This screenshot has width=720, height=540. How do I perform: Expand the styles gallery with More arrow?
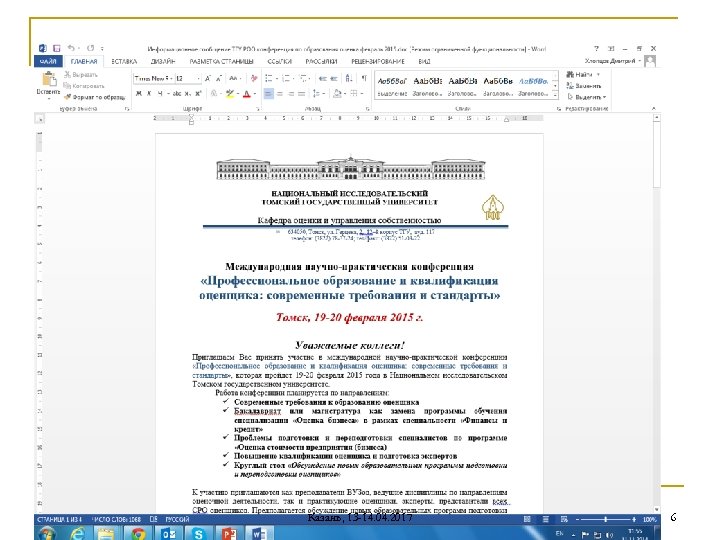(x=556, y=95)
